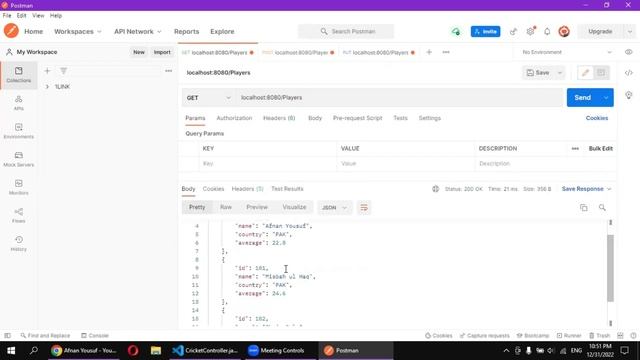Search the response with magnifier icon

[x=602, y=207]
